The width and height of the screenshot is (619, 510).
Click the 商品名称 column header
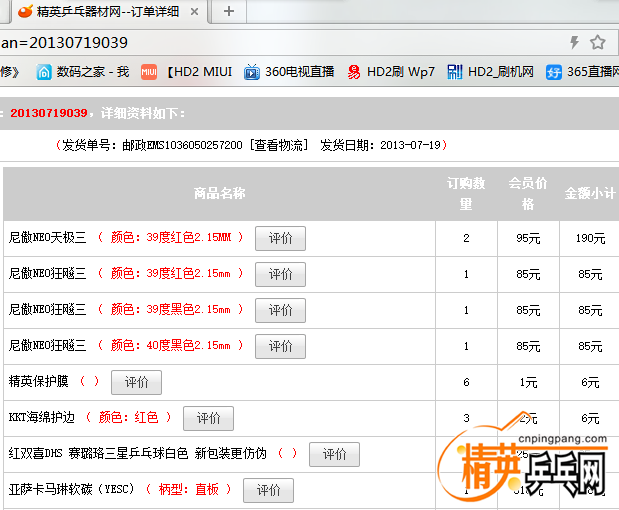219,193
